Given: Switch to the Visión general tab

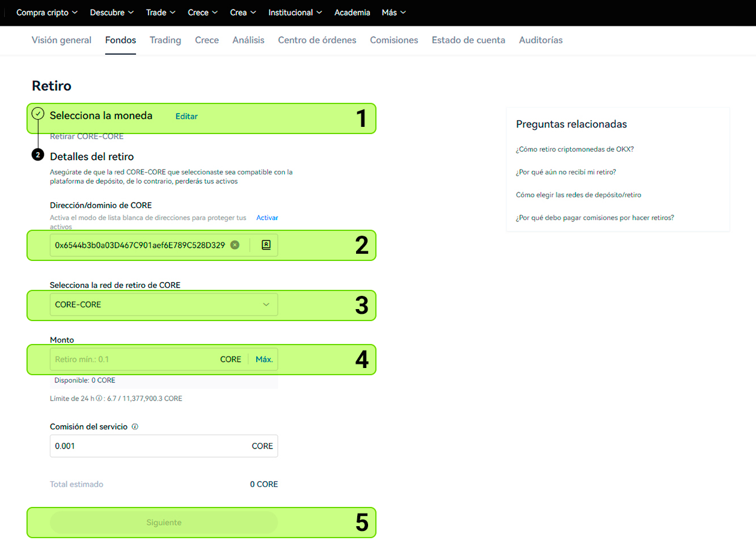Looking at the screenshot, I should click(61, 40).
